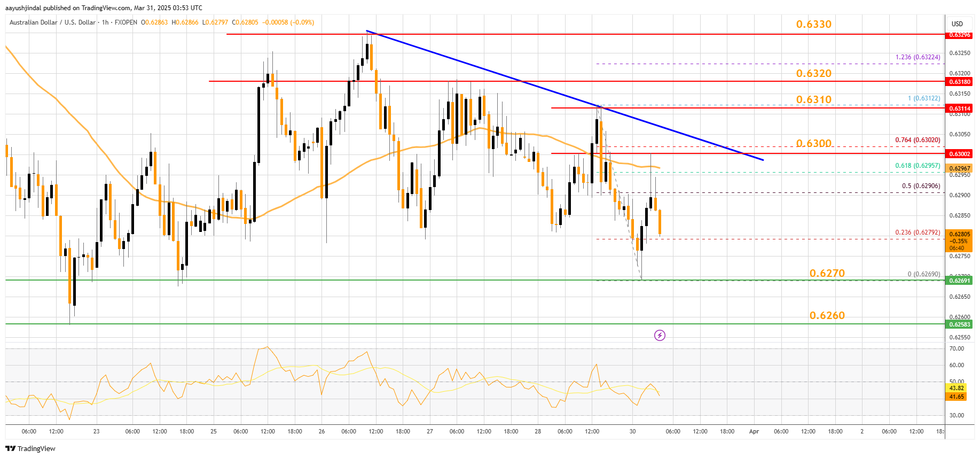Click the change value −0.00058 (−0.09%)
Screen dimensions: 980x458
(288, 22)
